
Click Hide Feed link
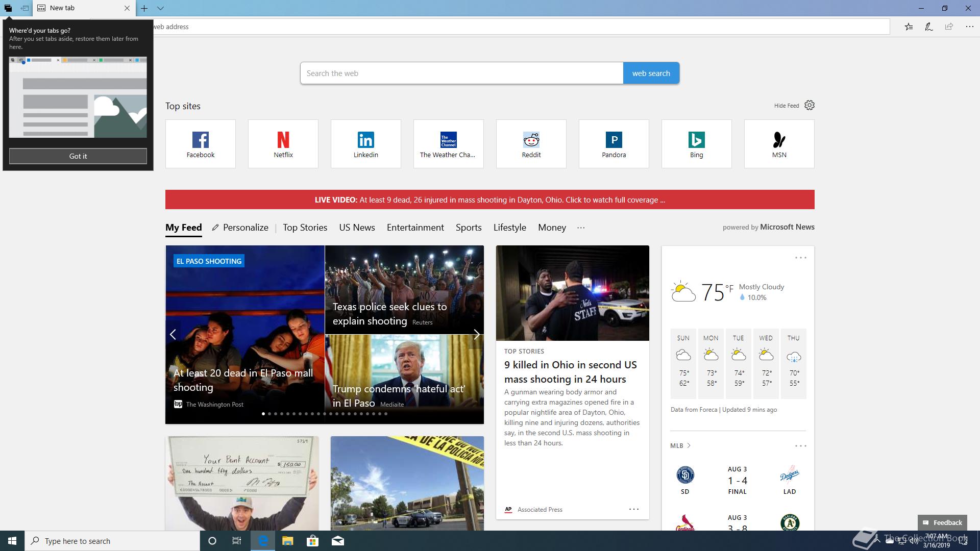(787, 106)
